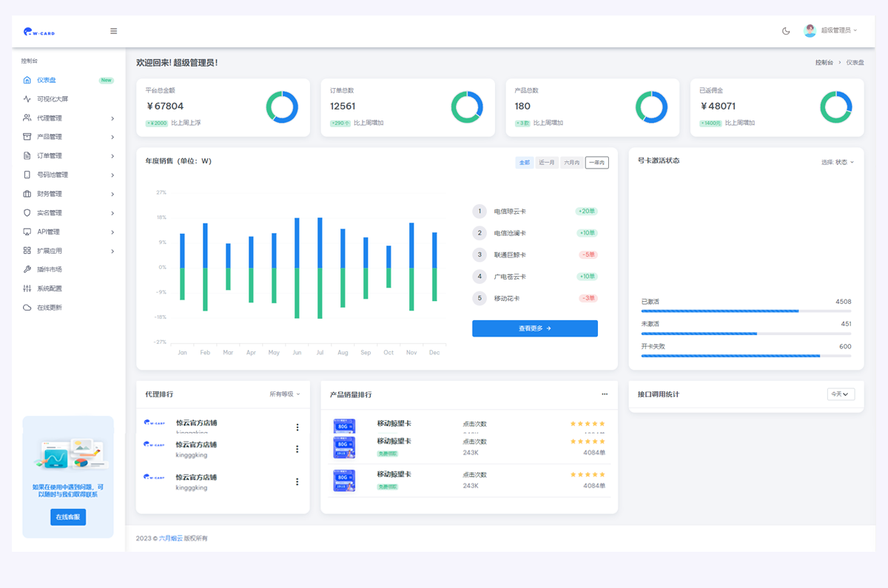888x588 pixels.
Task: Open the 仪表盘 menu item
Action: tap(47, 80)
